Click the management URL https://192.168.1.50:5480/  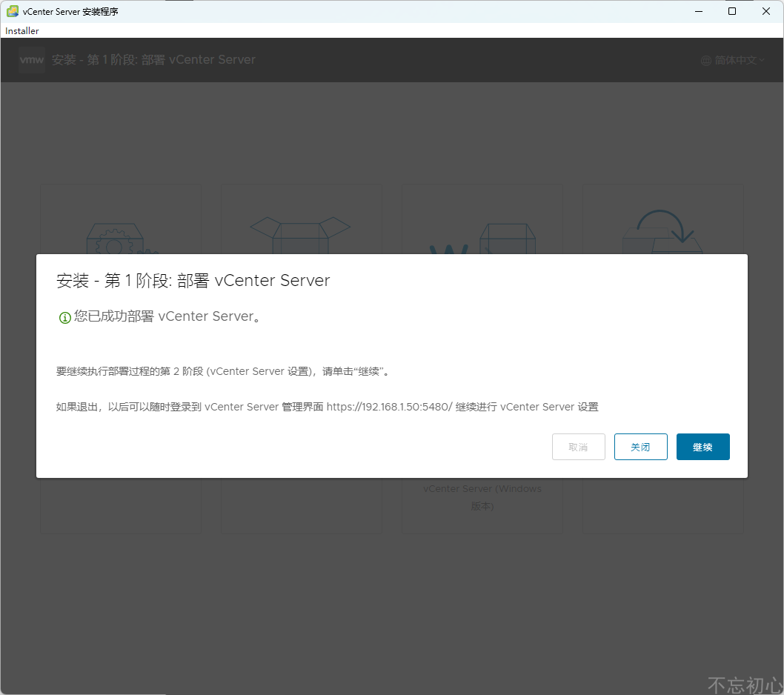click(390, 407)
